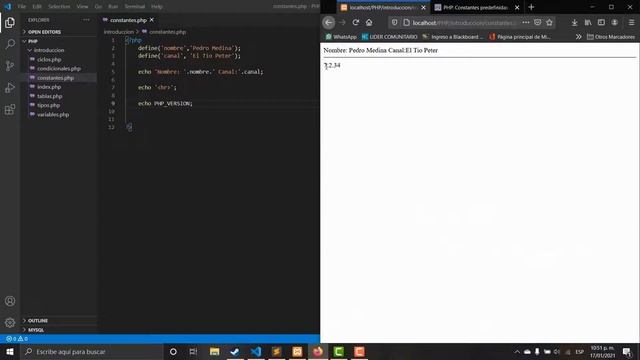Viewport: 640px width, 360px height.
Task: Open page actions ellipsis in address bar
Action: coord(526,22)
